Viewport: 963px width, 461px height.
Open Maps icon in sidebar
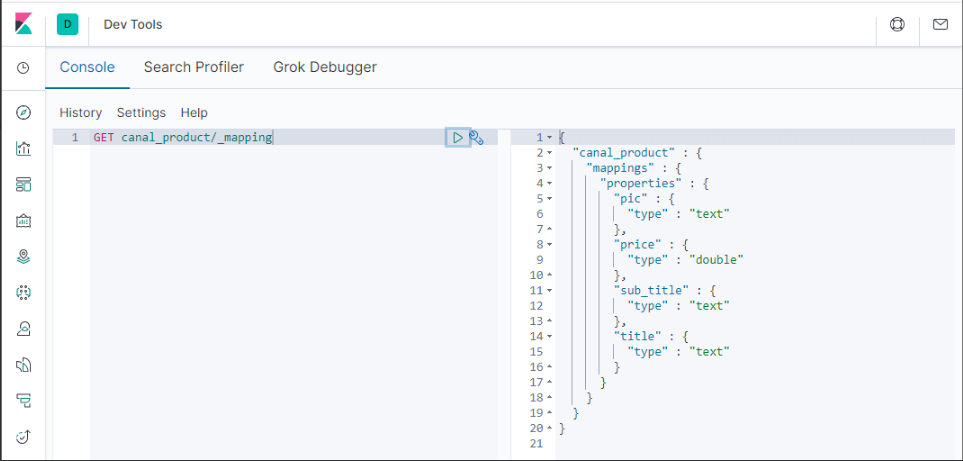tap(23, 257)
